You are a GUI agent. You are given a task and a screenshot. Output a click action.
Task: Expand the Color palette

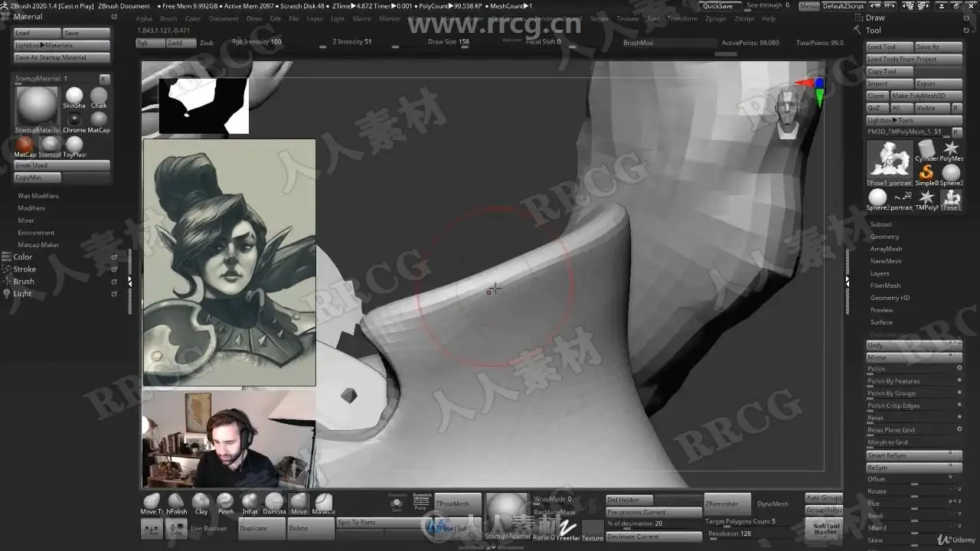click(x=23, y=257)
